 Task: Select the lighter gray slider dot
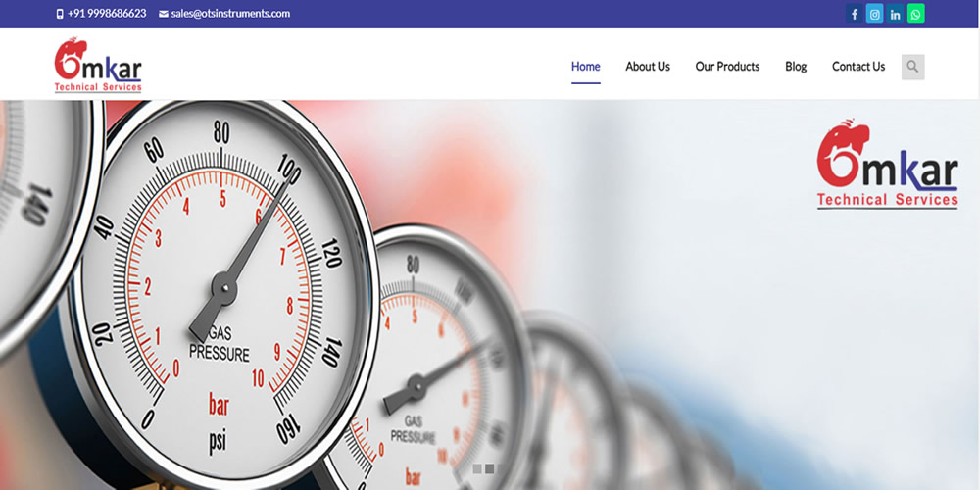pos(477,468)
